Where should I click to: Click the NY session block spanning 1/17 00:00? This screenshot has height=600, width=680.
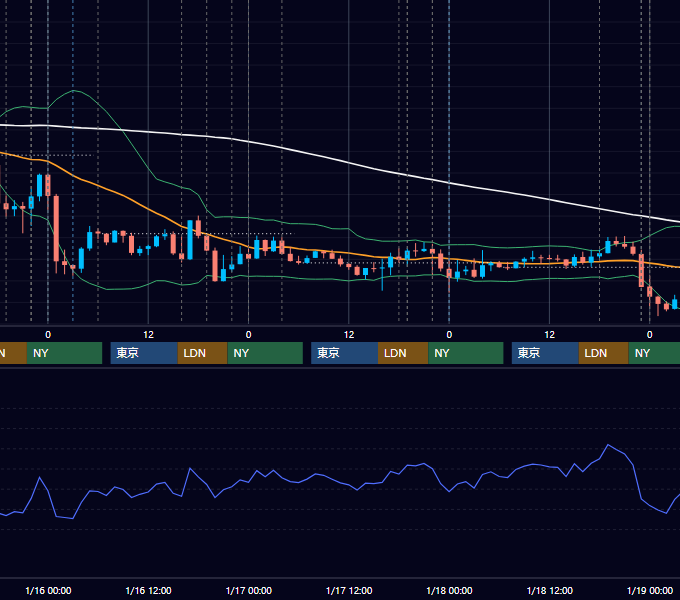point(265,353)
